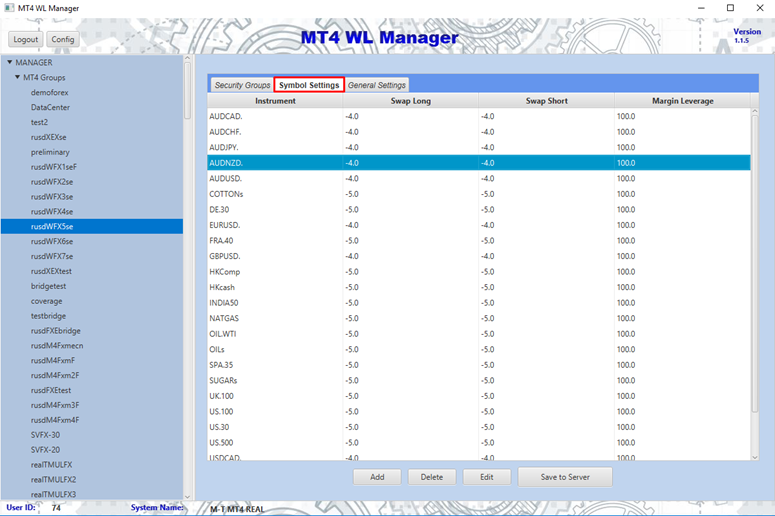Viewport: 775px width, 516px height.
Task: Select the AUDJPY. instrument row
Action: (479, 147)
